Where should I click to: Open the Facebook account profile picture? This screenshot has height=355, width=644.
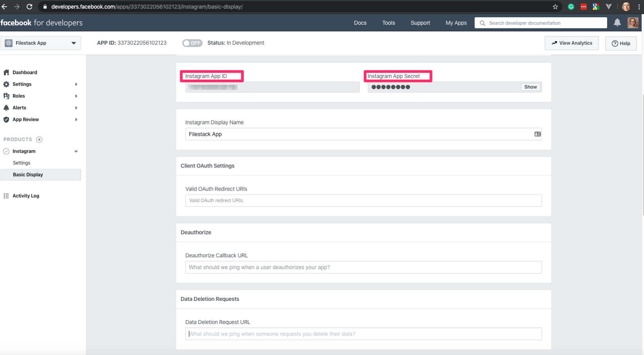pyautogui.click(x=633, y=23)
